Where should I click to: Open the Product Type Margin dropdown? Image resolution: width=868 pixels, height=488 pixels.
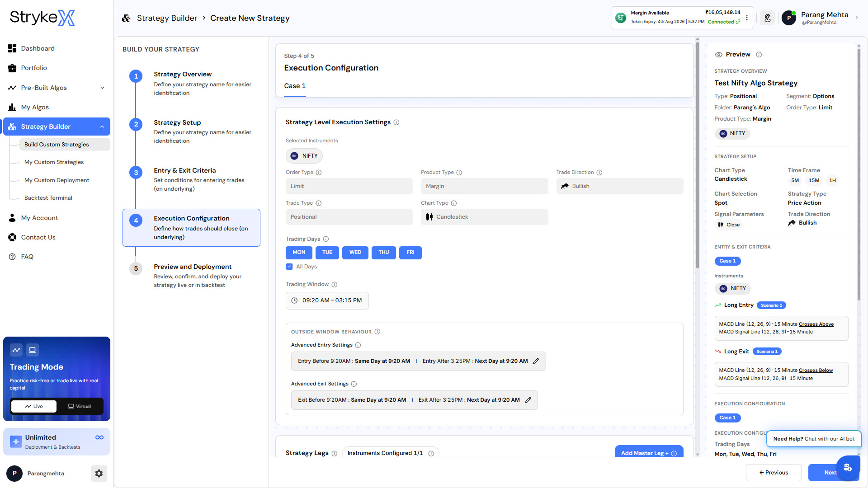[x=484, y=186]
